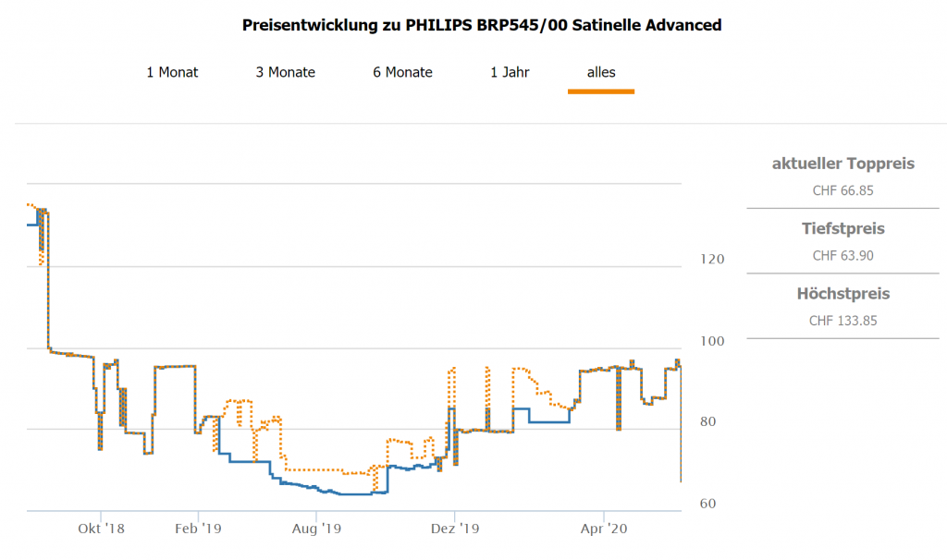Viewport: 947px width, 560px height.
Task: Click the Okt '18 x-axis label
Action: (102, 530)
